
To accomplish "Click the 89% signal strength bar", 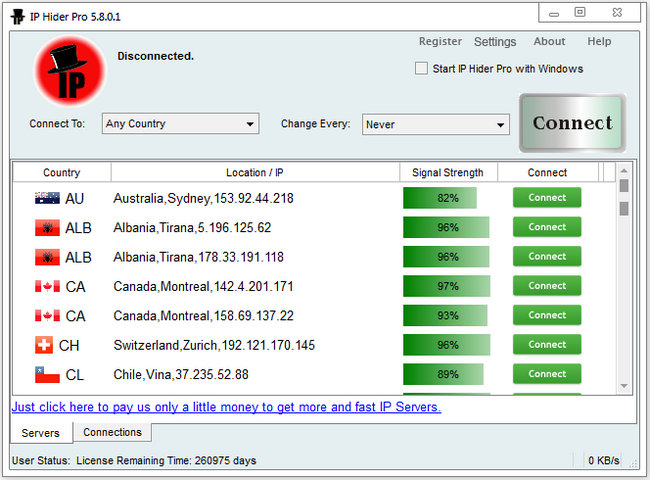I will [x=443, y=375].
